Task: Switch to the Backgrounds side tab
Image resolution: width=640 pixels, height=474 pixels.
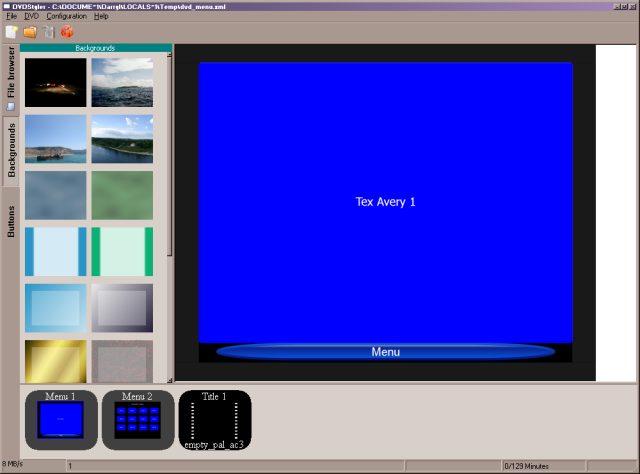Action: [x=11, y=150]
